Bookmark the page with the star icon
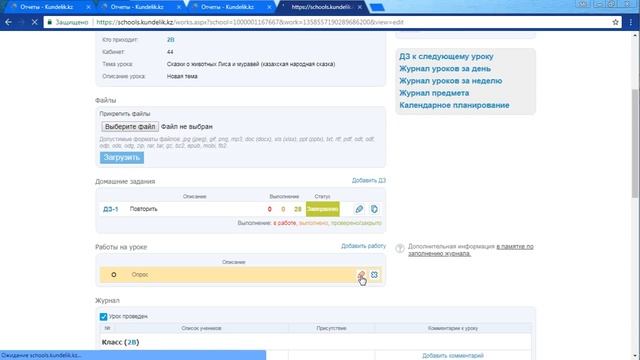Viewport: 640px width, 360px height. click(615, 22)
